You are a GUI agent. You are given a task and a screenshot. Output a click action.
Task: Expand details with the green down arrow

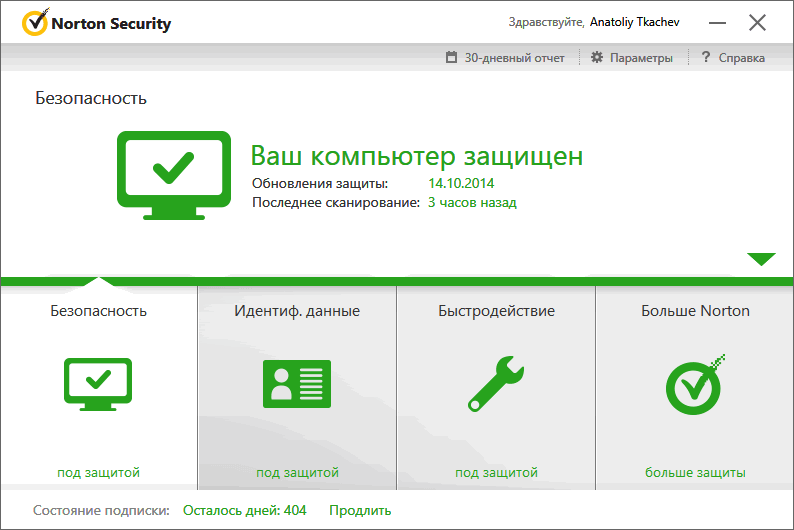click(x=761, y=259)
